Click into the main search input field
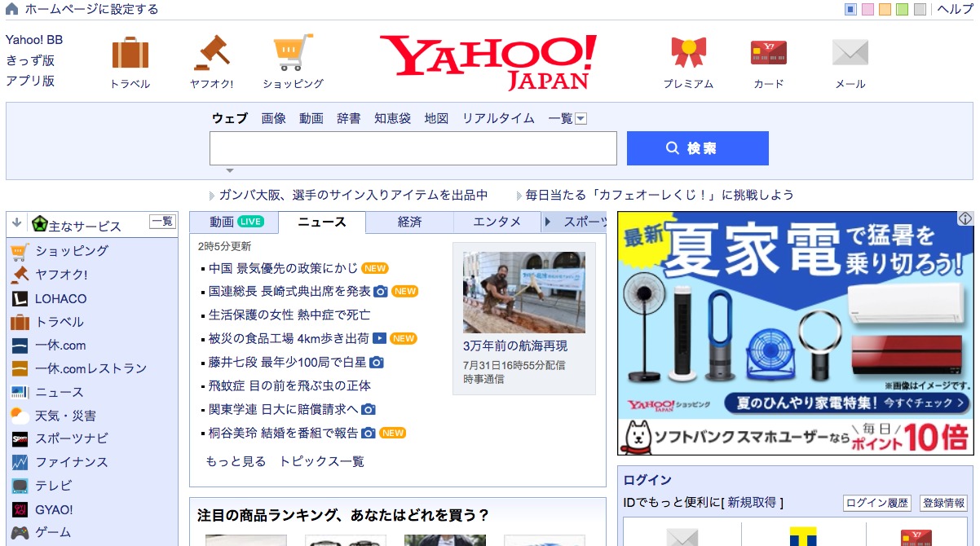The height and width of the screenshot is (546, 980). pyautogui.click(x=413, y=148)
